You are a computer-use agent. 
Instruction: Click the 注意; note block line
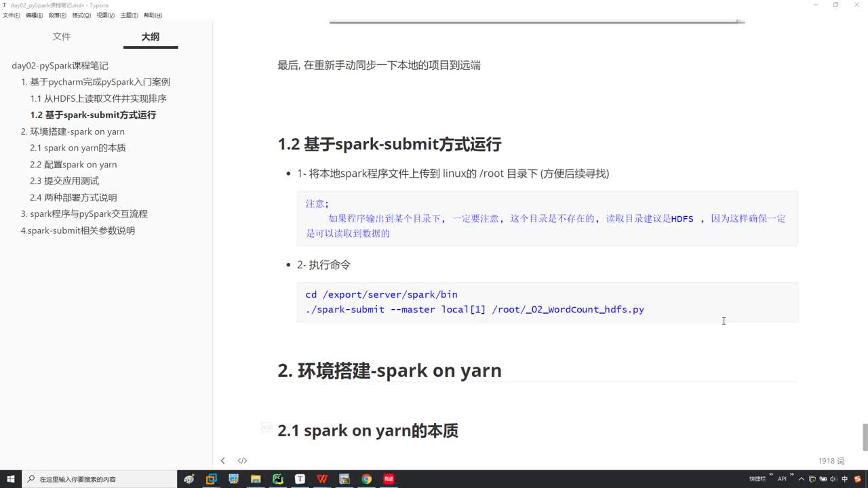(317, 203)
